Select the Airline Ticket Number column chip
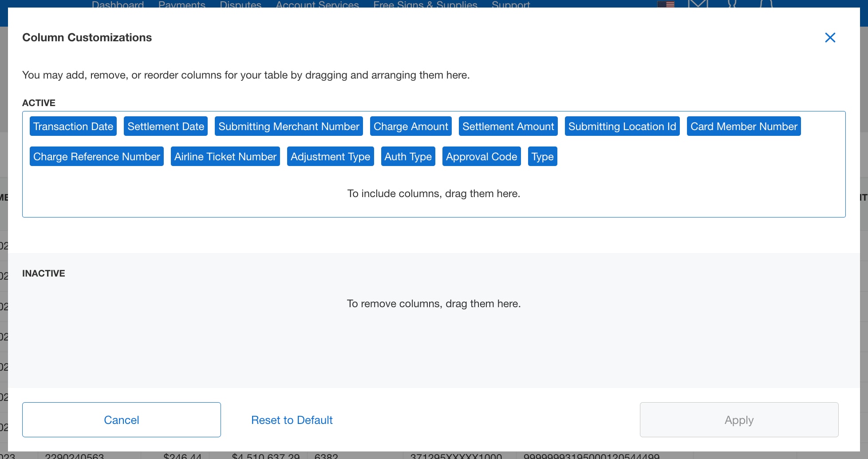 pyautogui.click(x=225, y=156)
